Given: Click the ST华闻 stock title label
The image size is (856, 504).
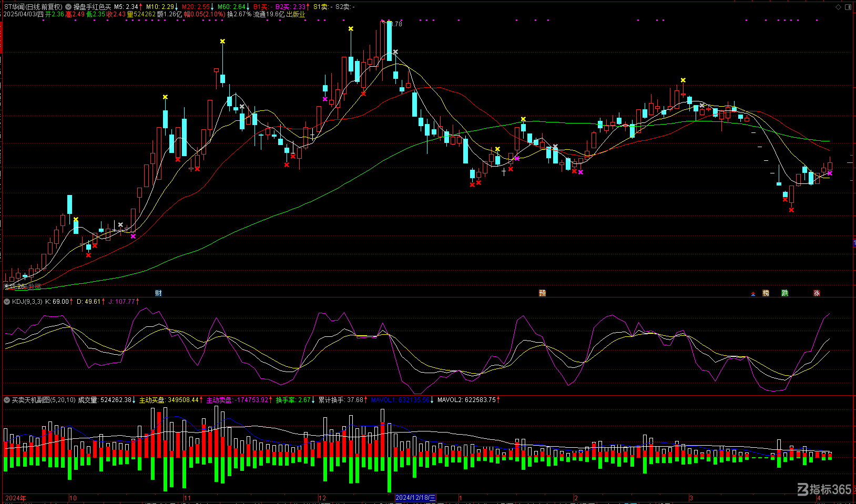Looking at the screenshot, I should (33, 7).
